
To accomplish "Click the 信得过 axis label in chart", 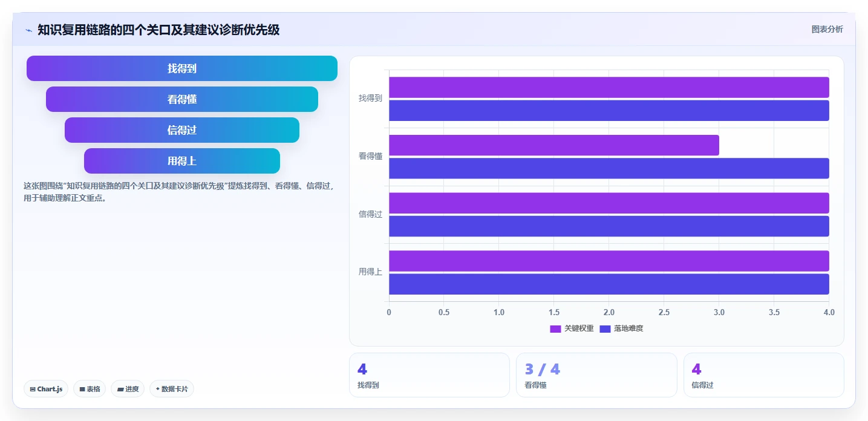I will 370,214.
